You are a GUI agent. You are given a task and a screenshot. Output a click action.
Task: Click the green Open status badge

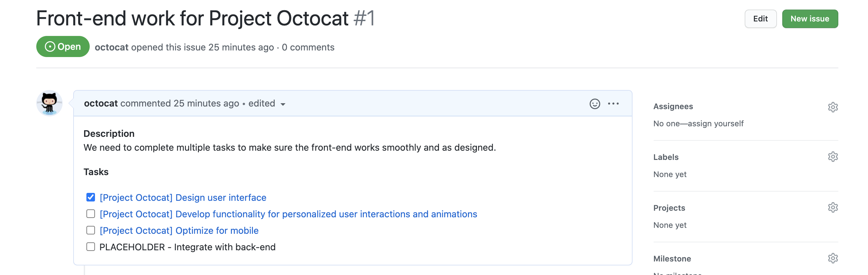click(63, 46)
